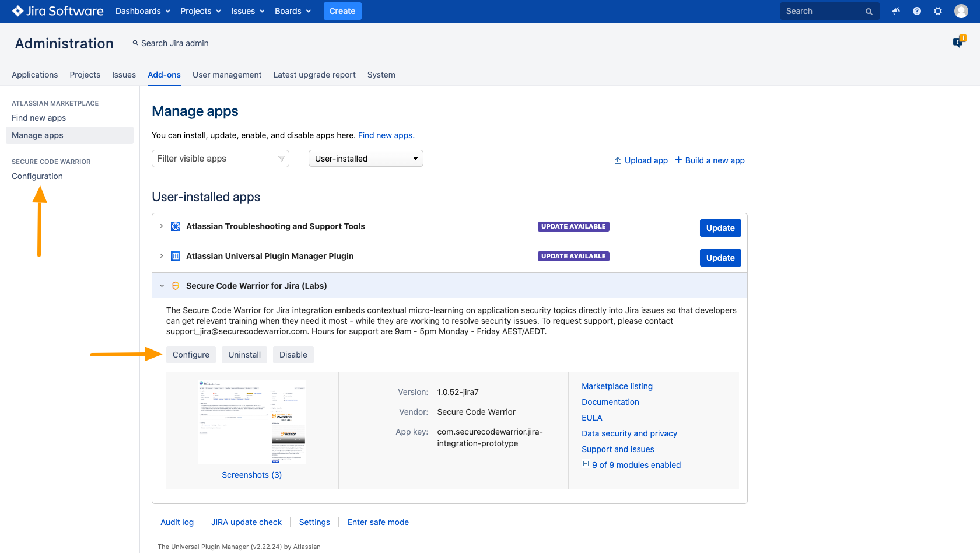Image resolution: width=980 pixels, height=553 pixels.
Task: Open the System admin tab
Action: [381, 75]
